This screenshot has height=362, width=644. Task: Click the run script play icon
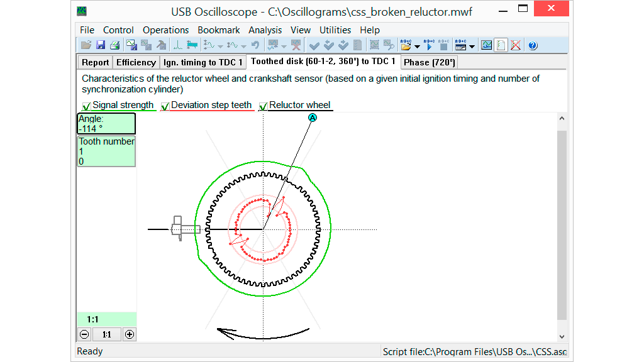(x=429, y=45)
